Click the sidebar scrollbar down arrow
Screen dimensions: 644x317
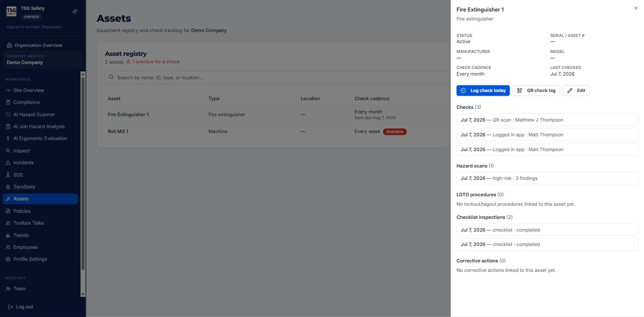[83, 294]
